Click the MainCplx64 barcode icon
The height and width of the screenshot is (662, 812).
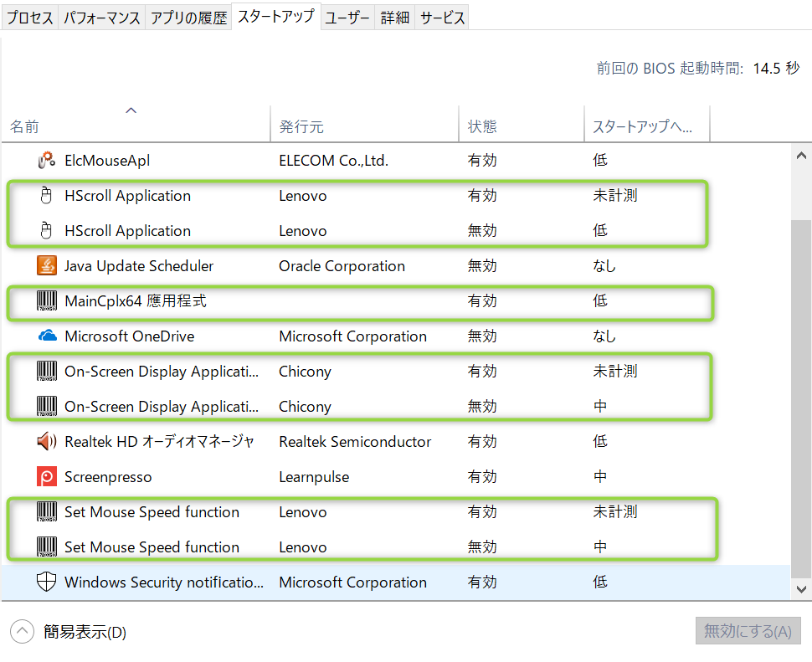47,301
